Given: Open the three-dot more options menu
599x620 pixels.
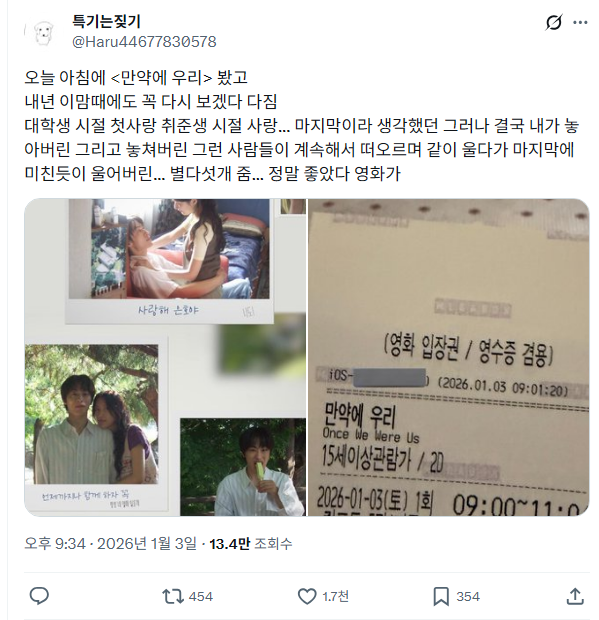Looking at the screenshot, I should tap(580, 23).
